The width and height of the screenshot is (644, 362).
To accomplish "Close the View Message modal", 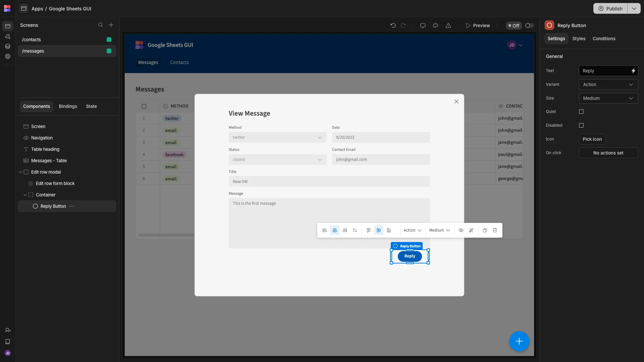I will click(456, 102).
